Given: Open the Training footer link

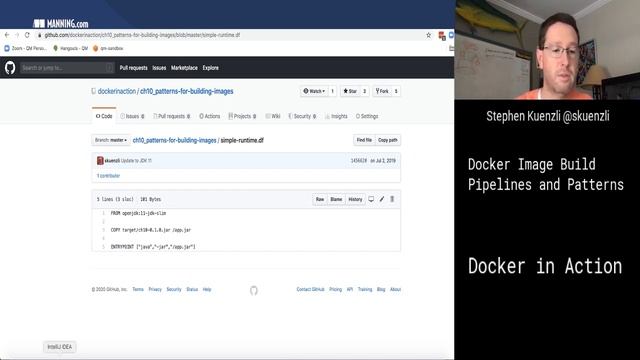Looking at the screenshot, I should click(x=365, y=289).
